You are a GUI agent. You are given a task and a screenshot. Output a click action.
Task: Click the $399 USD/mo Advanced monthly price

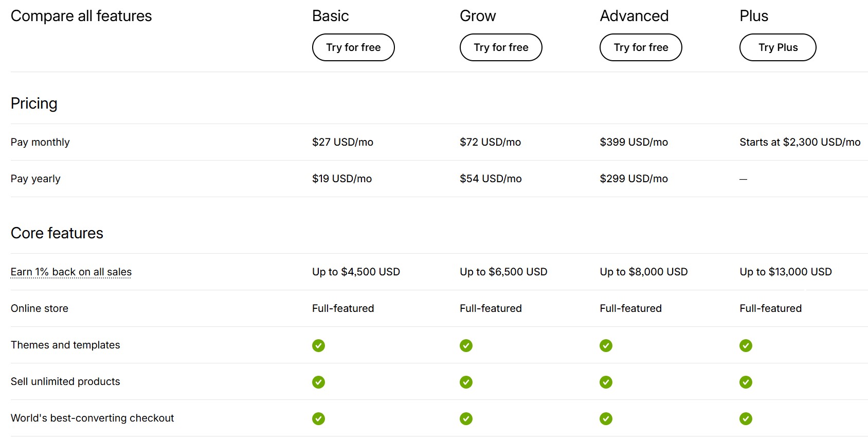click(x=634, y=142)
